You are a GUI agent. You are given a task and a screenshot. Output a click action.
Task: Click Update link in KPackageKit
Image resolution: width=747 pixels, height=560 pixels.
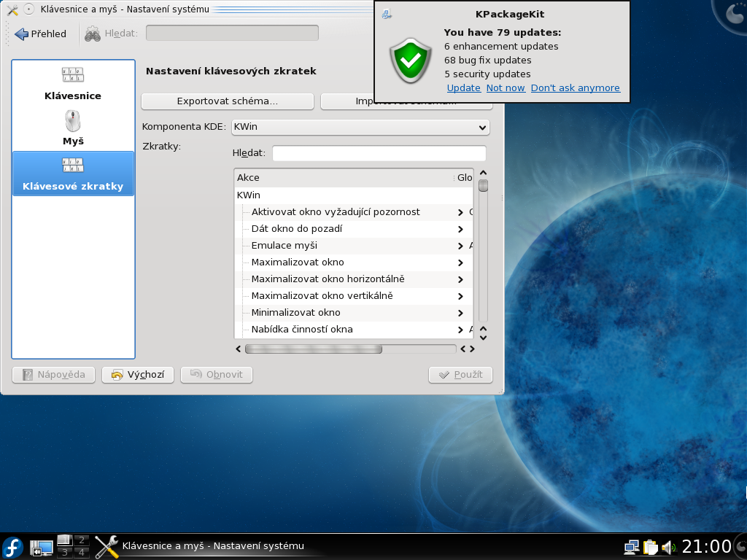[x=463, y=87]
